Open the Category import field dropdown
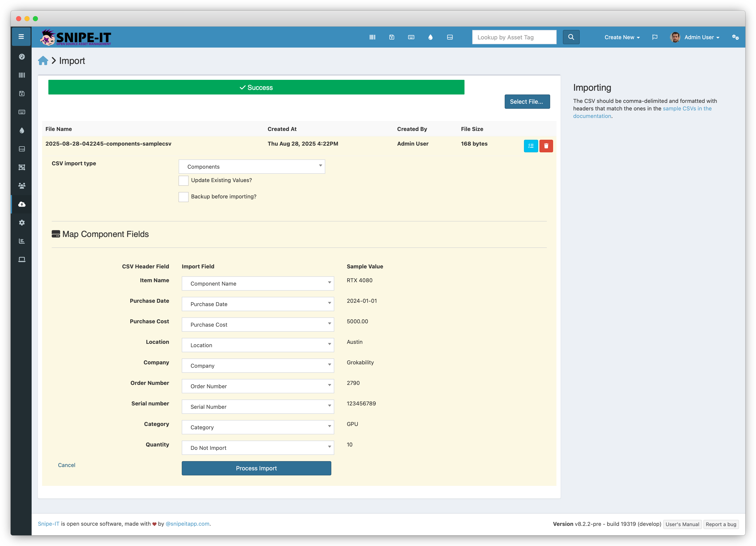756x546 pixels. click(x=258, y=427)
